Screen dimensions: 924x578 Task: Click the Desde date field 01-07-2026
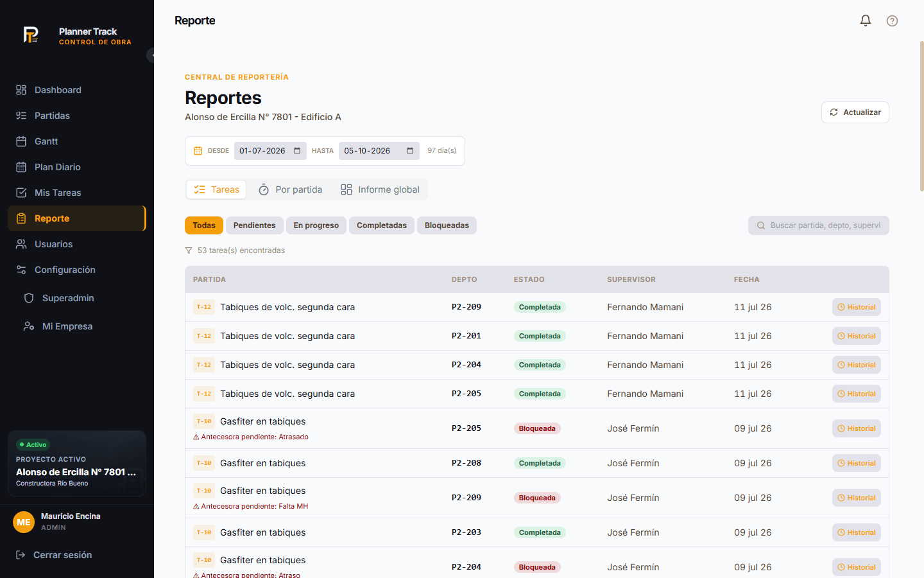(270, 151)
